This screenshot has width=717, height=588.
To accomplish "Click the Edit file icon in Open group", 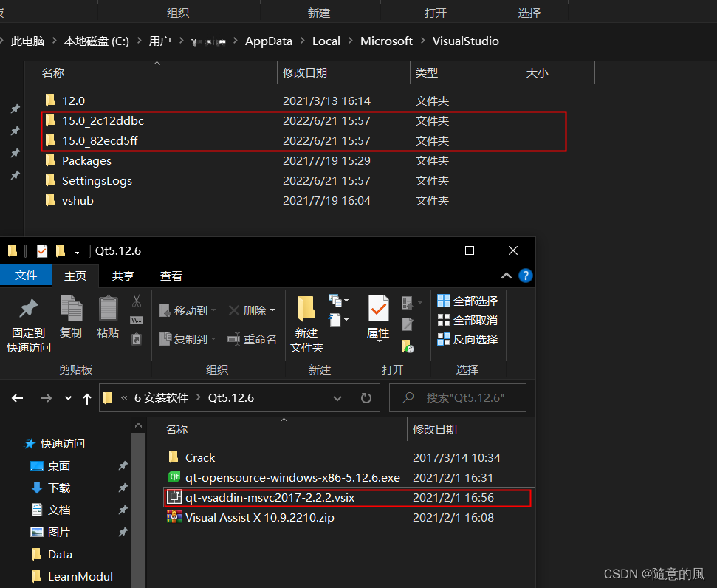I will click(x=408, y=324).
